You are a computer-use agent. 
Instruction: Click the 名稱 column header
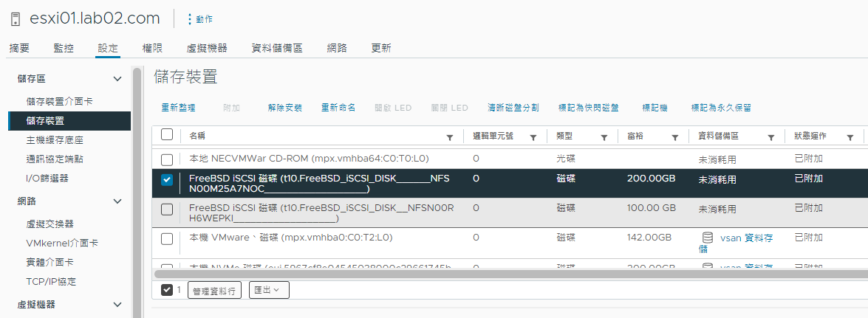[198, 136]
